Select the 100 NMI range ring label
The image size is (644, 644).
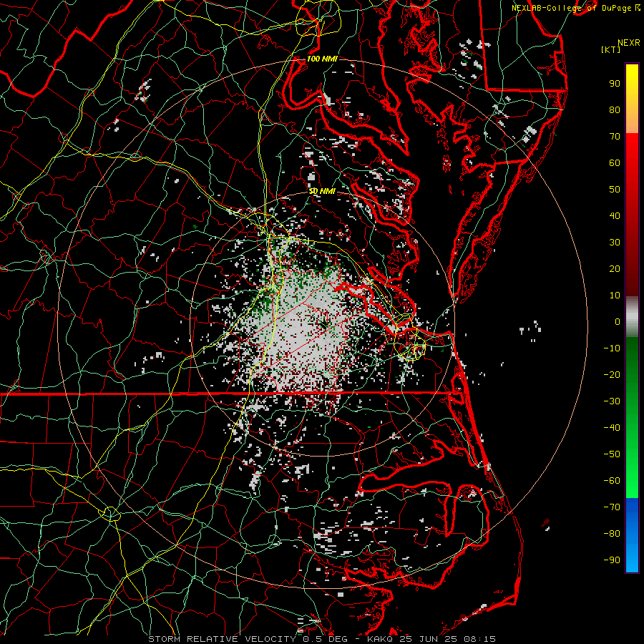[x=322, y=59]
